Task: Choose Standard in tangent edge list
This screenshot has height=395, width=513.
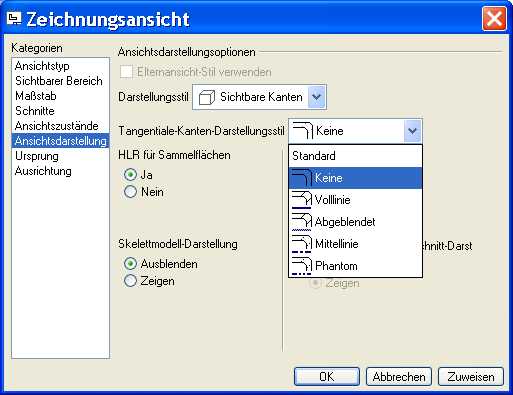Action: (355, 156)
